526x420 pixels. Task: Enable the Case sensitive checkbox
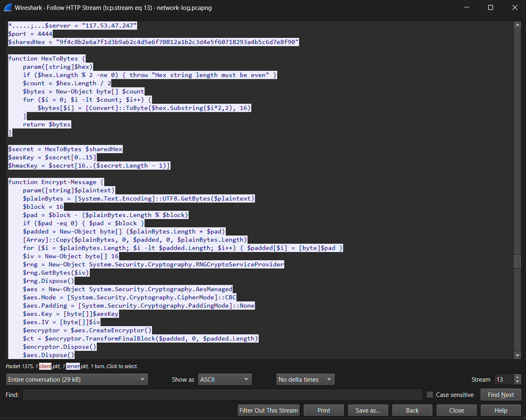(430, 395)
